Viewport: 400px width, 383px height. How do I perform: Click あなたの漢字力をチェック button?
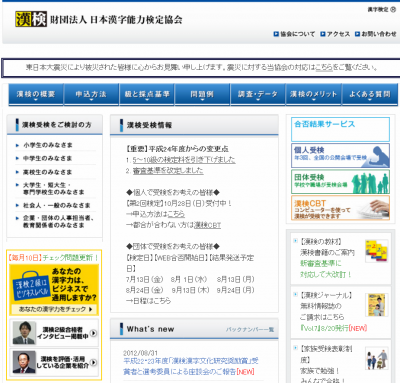[54, 309]
